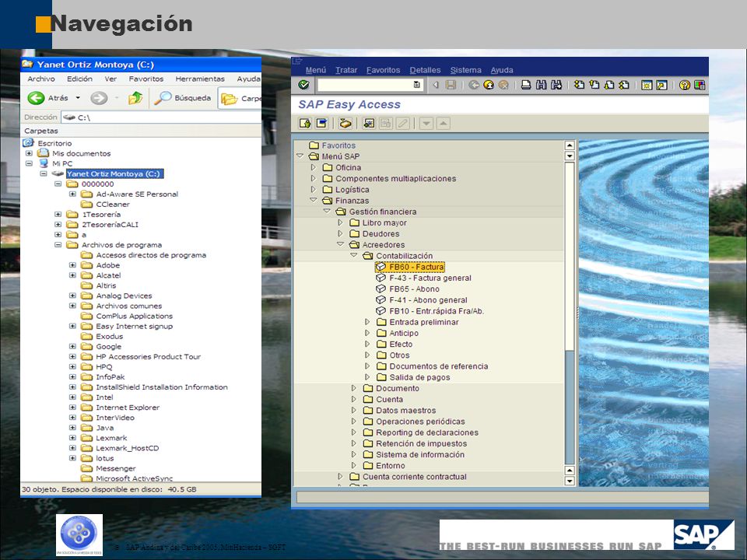
Task: Click the Carpetas button in Explorer toolbar
Action: click(240, 98)
